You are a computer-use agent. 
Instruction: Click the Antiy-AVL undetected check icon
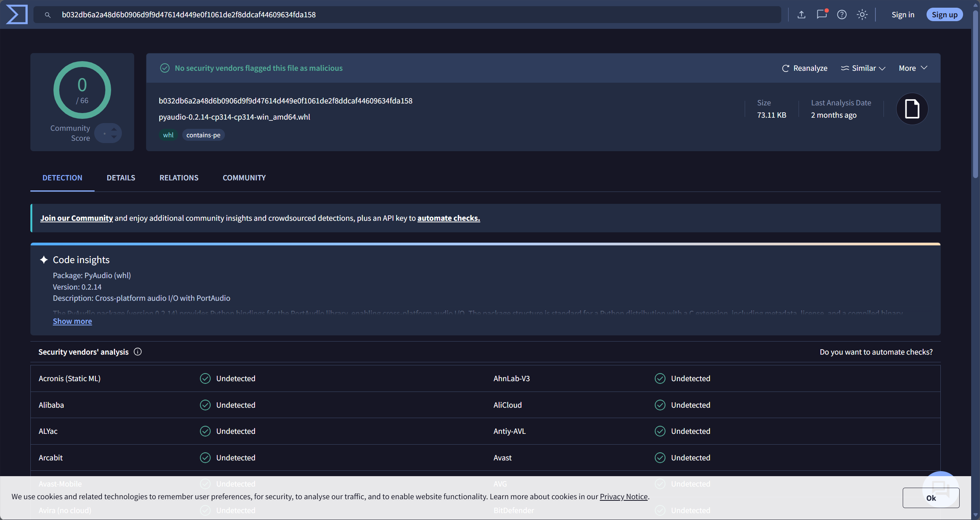coord(660,431)
